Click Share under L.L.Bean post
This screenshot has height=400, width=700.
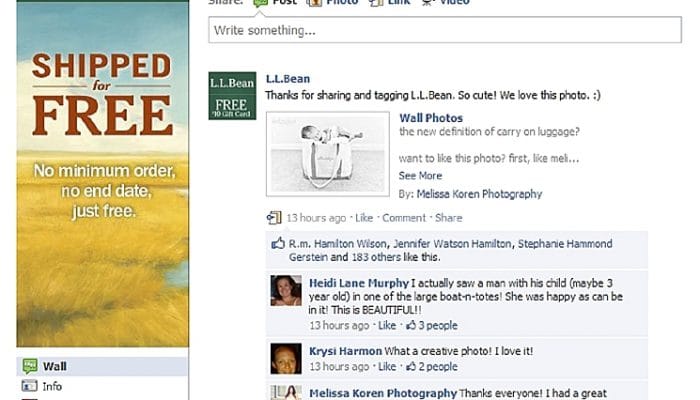click(449, 218)
